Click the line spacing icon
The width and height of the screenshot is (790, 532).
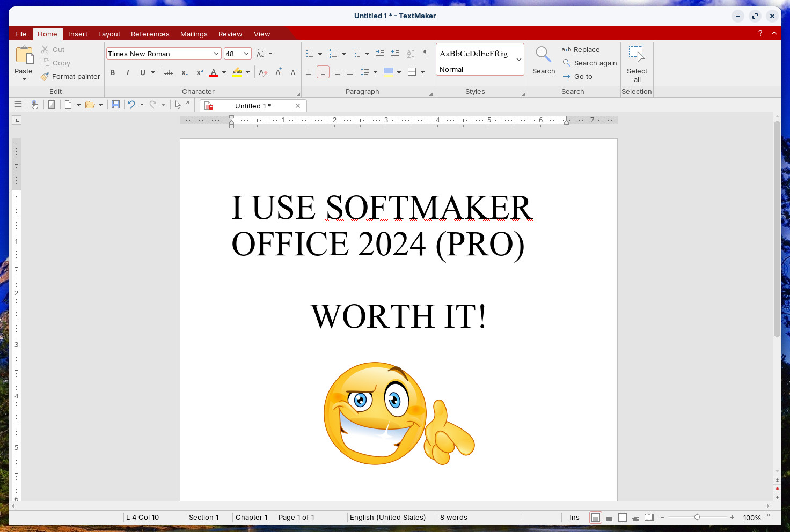pos(364,72)
